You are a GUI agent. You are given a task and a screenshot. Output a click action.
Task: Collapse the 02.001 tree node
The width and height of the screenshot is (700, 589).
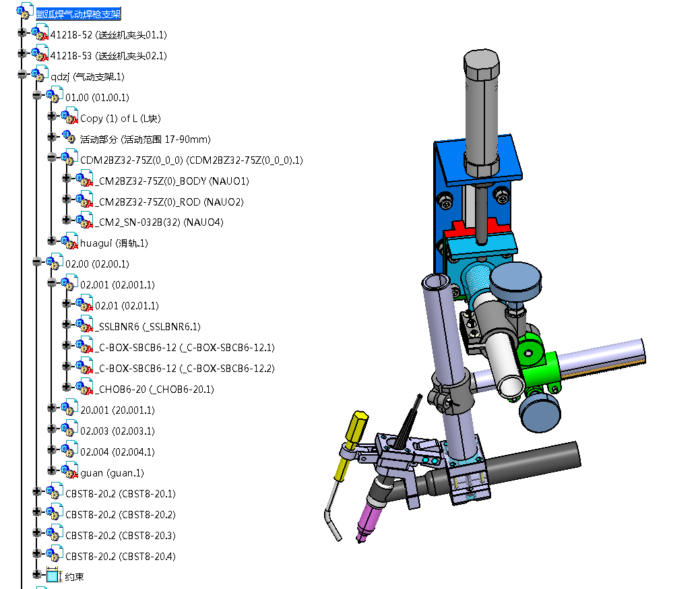51,282
